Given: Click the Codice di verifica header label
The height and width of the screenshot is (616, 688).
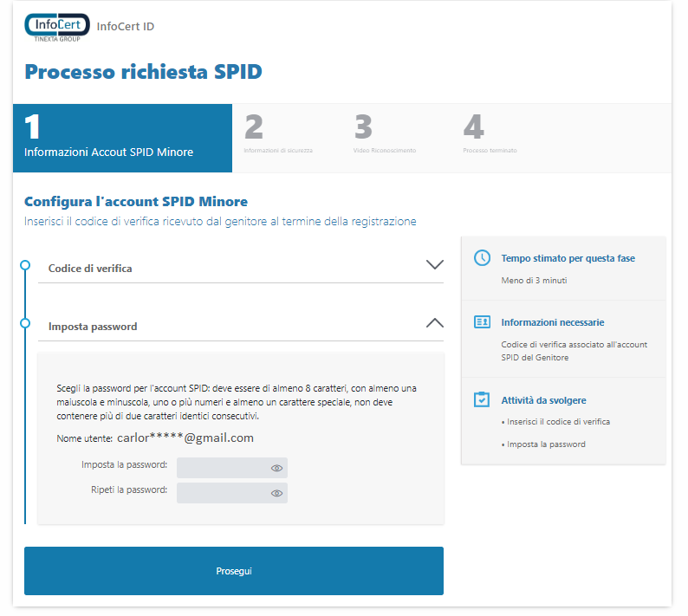Looking at the screenshot, I should (90, 269).
